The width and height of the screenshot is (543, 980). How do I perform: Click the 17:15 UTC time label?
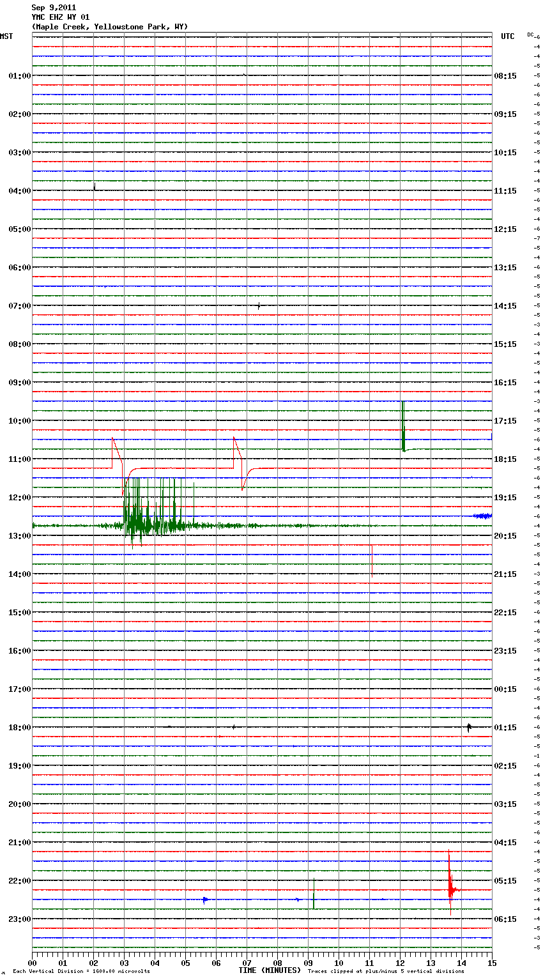[x=505, y=421]
